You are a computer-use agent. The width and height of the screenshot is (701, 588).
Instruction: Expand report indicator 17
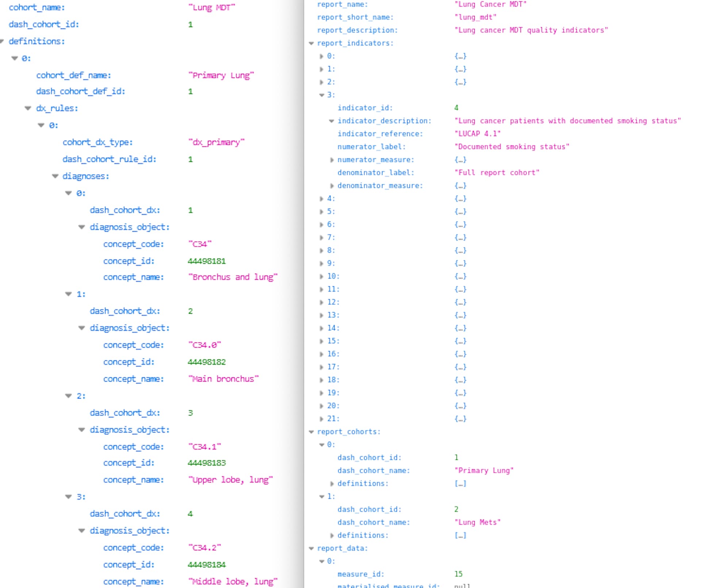click(321, 367)
